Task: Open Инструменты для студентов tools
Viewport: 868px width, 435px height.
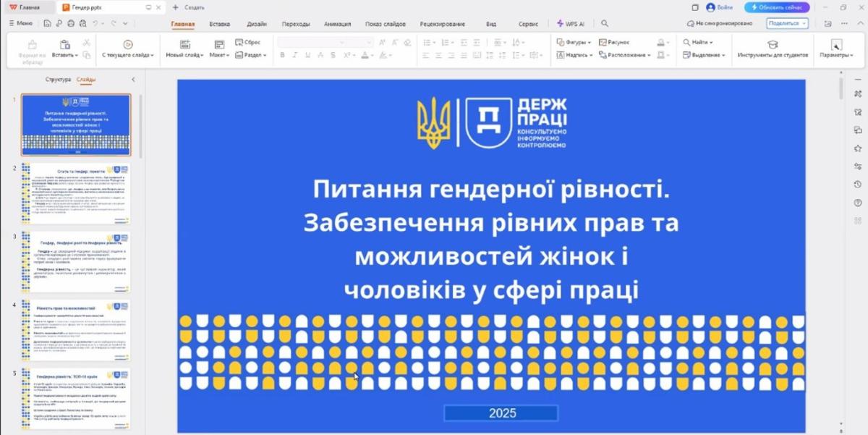Action: coord(773,48)
